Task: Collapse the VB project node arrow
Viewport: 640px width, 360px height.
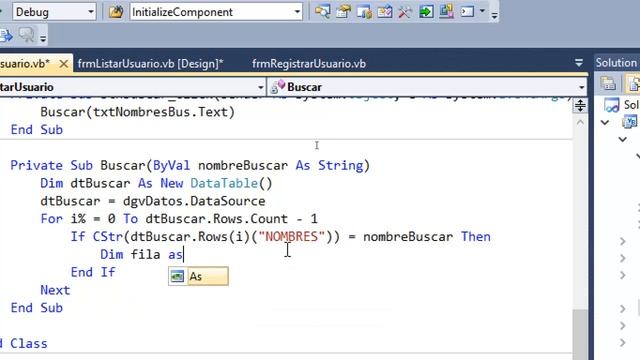Action: [605, 122]
